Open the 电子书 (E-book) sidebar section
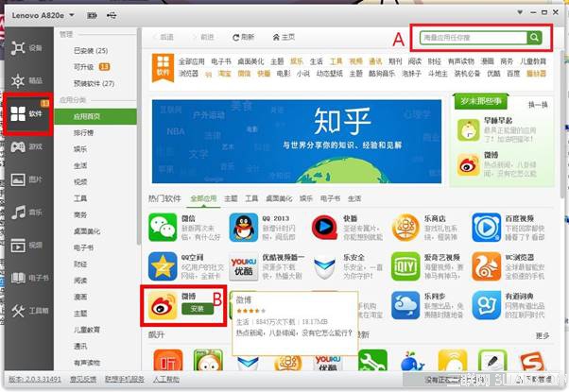569x392 pixels. pos(27,278)
